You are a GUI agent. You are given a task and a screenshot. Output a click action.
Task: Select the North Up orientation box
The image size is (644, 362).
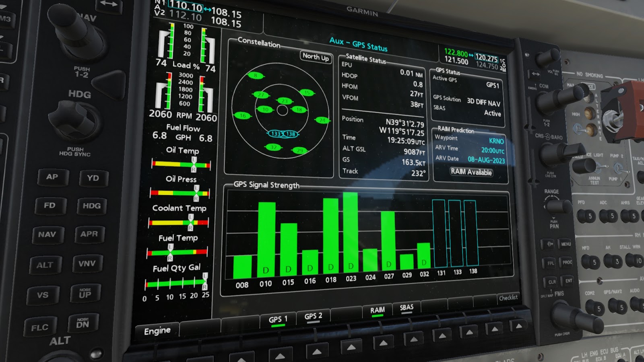316,57
